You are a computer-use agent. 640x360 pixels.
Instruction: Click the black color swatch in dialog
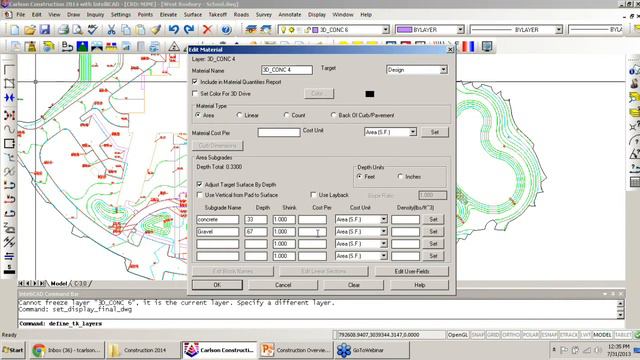click(x=369, y=94)
